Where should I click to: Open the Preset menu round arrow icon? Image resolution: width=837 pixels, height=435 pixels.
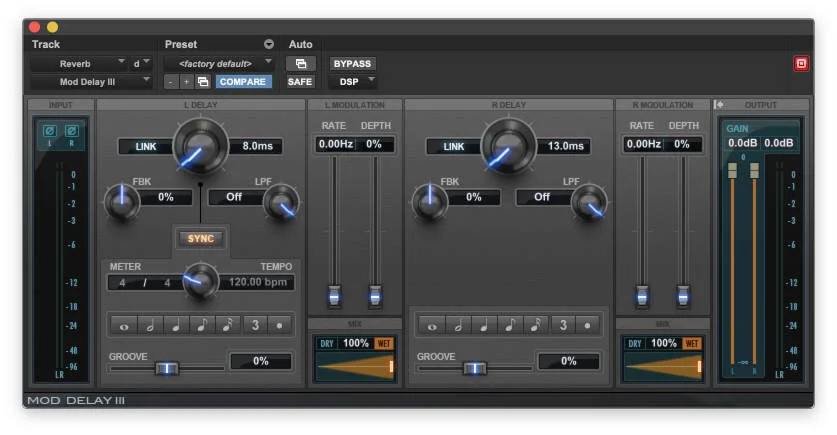(269, 44)
